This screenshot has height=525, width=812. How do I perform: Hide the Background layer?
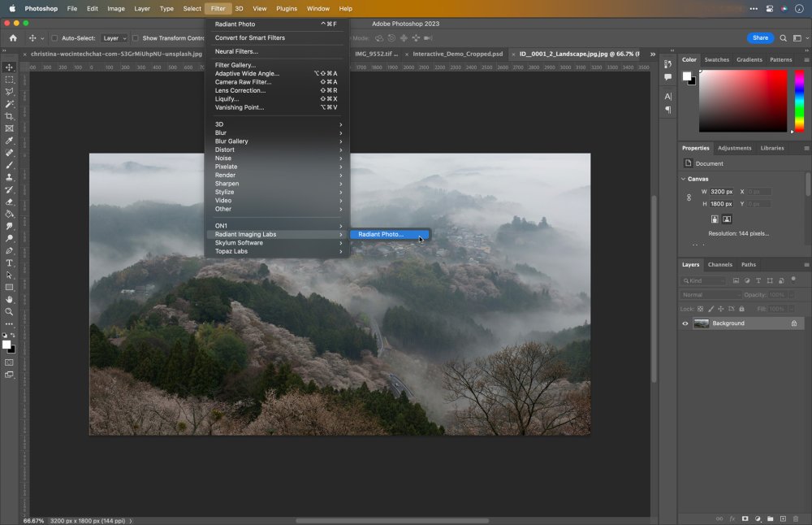pos(685,323)
